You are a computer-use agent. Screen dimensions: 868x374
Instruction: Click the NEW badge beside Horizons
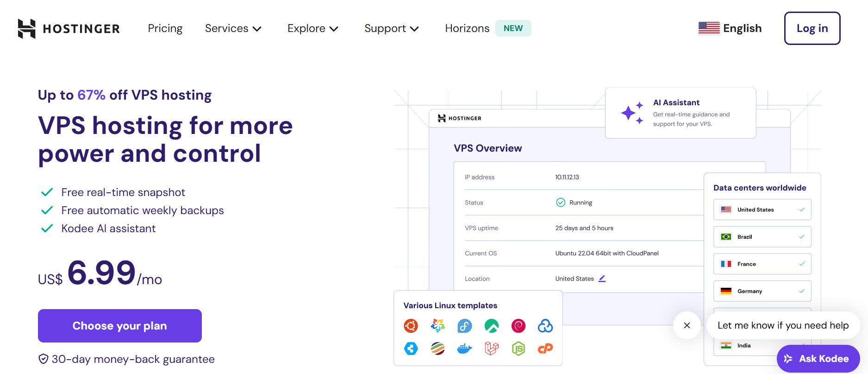point(513,28)
